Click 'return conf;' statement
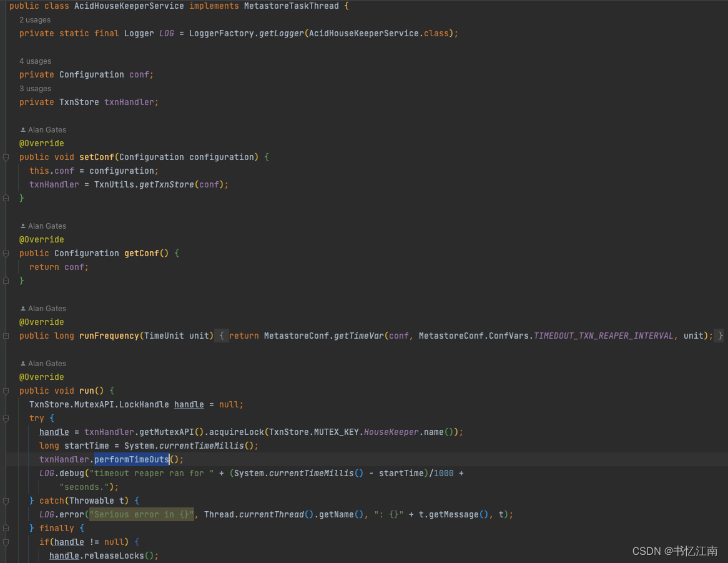The width and height of the screenshot is (728, 563). [59, 267]
